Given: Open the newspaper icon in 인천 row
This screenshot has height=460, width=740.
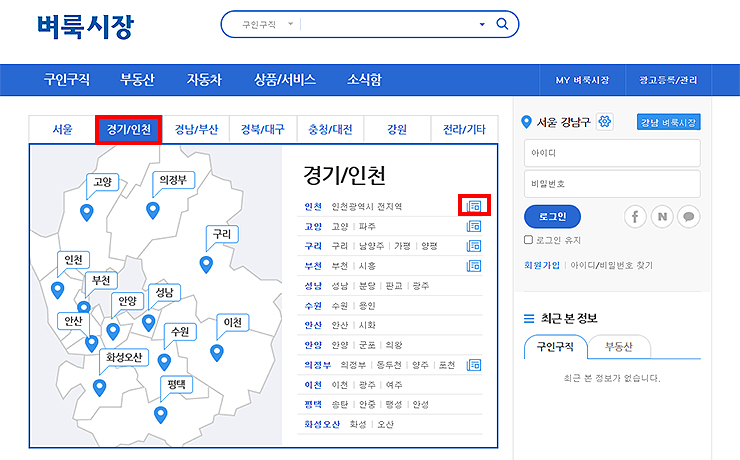Looking at the screenshot, I should click(474, 206).
